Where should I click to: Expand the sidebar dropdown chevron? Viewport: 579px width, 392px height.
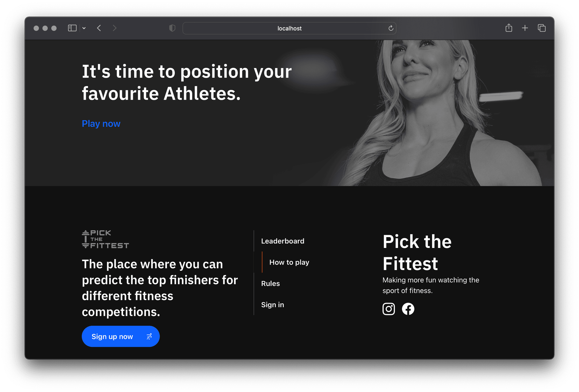coord(84,28)
